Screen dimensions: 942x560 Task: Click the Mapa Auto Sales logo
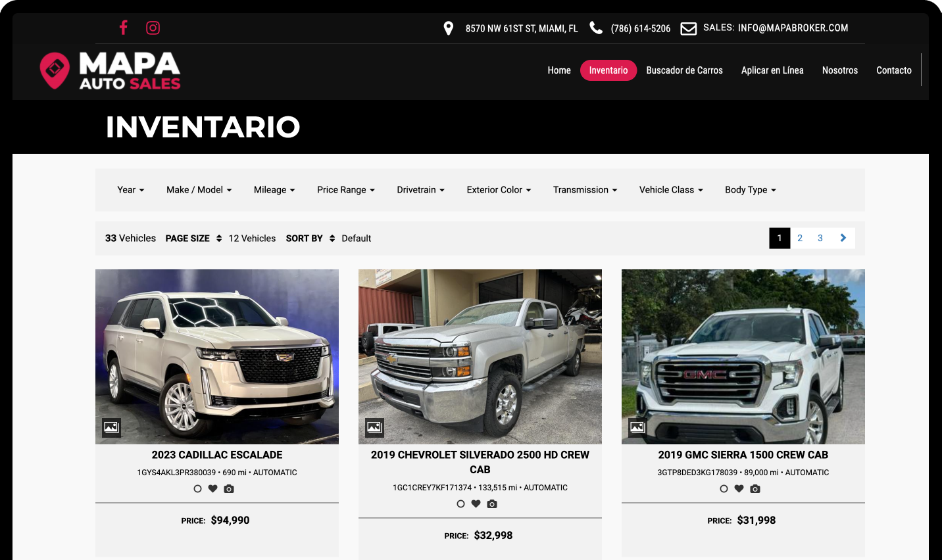(110, 70)
